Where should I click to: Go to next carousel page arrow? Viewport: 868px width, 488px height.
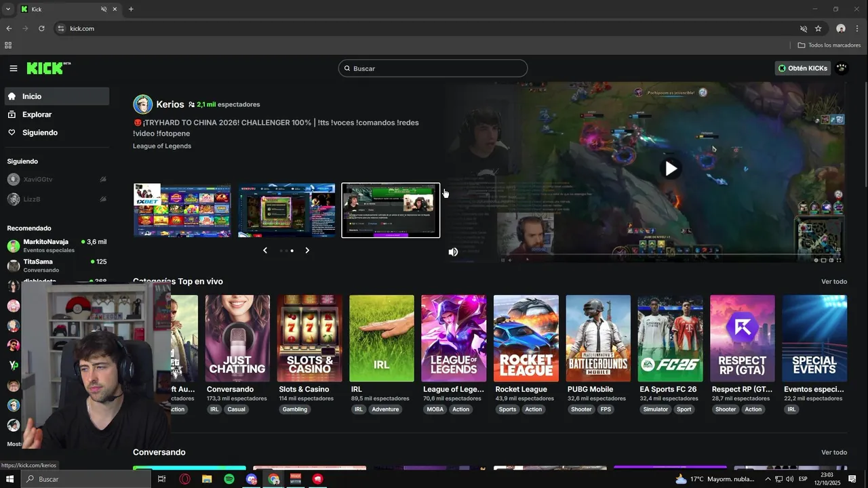[307, 250]
